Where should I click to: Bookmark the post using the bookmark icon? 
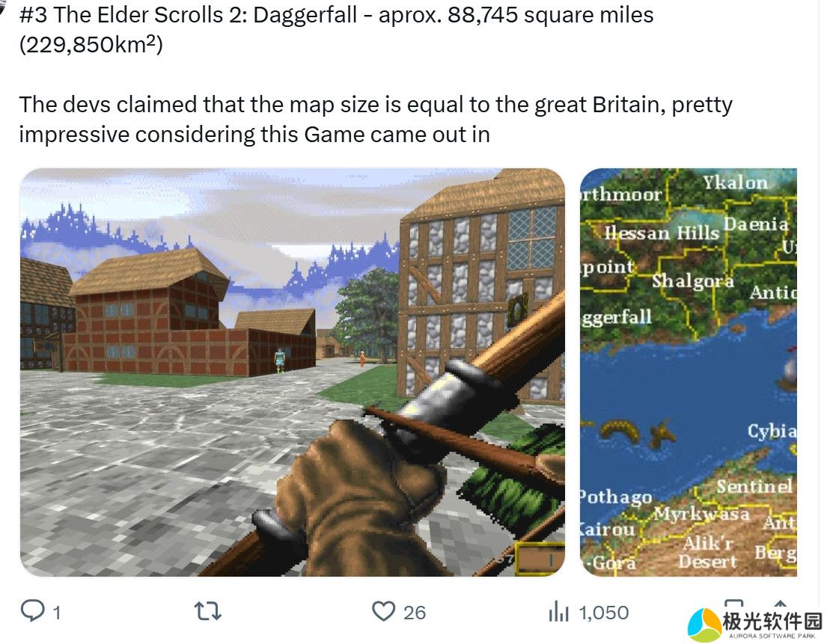(733, 605)
